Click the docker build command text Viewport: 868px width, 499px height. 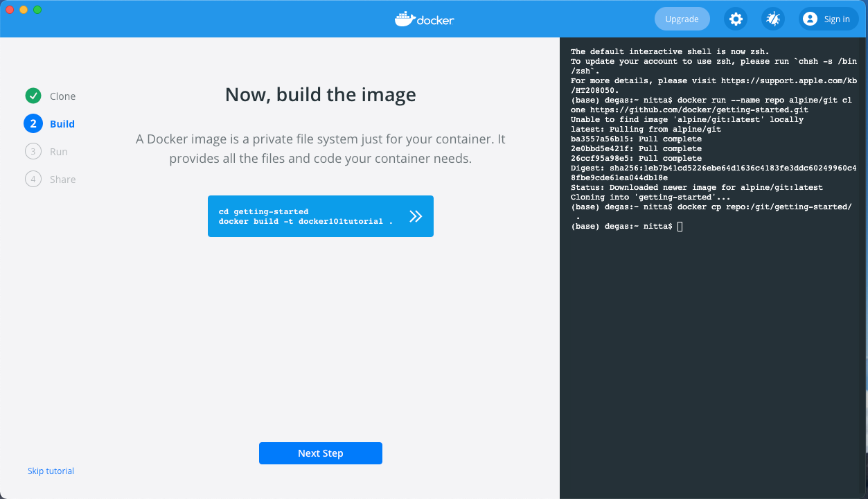point(305,222)
